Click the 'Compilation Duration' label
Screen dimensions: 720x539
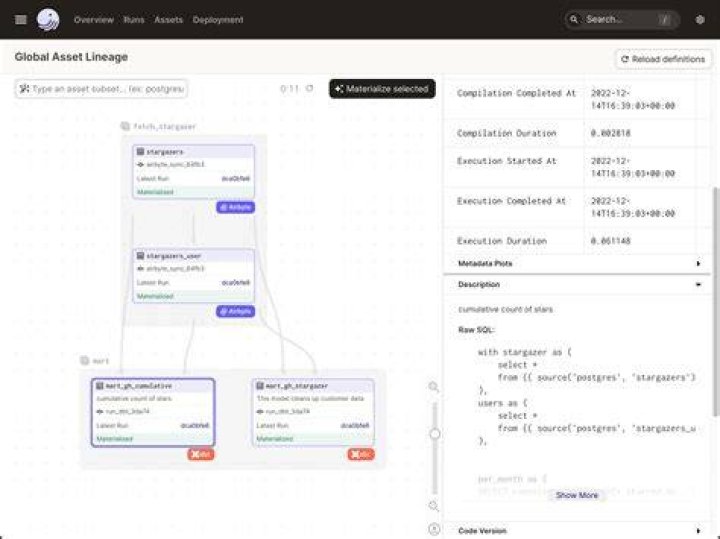[506, 133]
